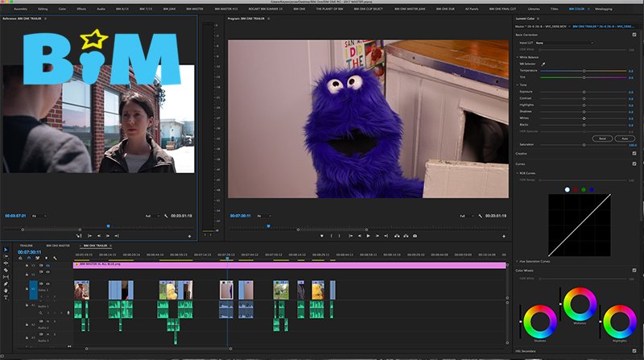Open Reference monitor settings wrench
Viewport: 644px width, 360px height.
tap(166, 216)
